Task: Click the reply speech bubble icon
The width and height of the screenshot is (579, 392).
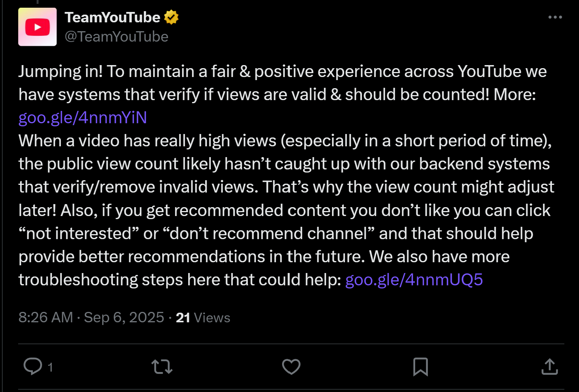Action: (33, 366)
